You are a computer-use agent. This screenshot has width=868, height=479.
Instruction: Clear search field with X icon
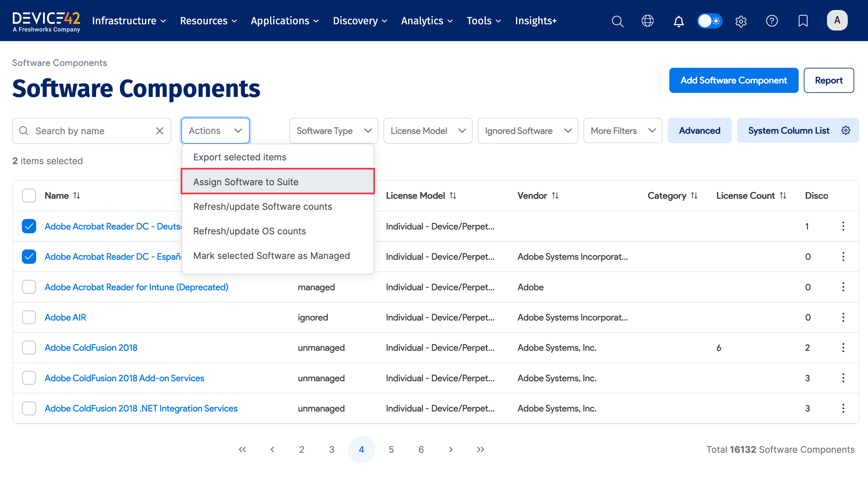point(160,131)
